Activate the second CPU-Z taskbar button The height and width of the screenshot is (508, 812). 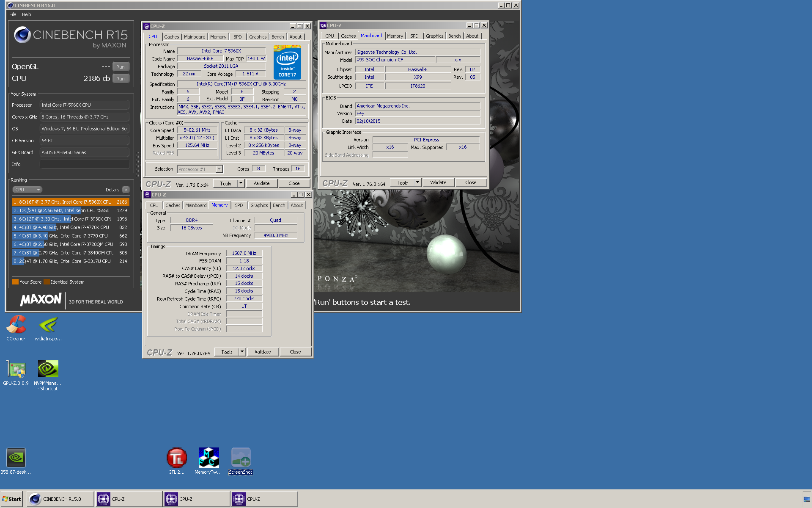[196, 499]
